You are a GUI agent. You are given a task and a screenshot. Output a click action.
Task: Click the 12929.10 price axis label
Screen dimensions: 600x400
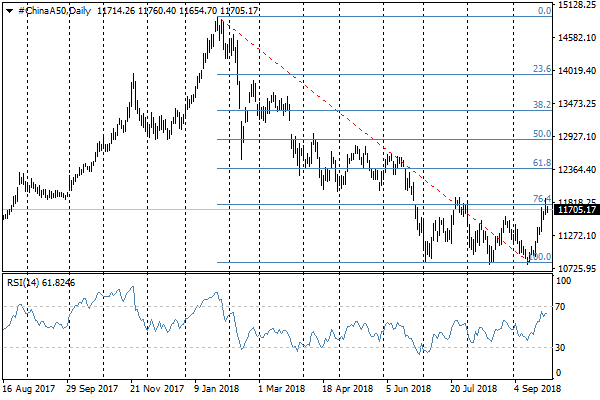pyautogui.click(x=577, y=136)
